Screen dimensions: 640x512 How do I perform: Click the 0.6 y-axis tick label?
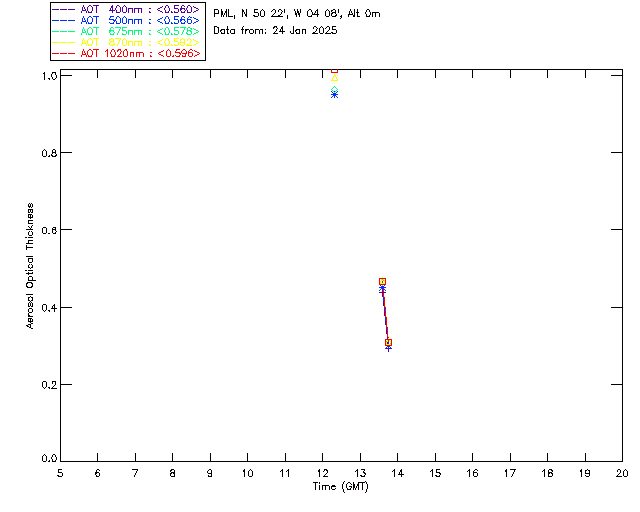(x=49, y=230)
